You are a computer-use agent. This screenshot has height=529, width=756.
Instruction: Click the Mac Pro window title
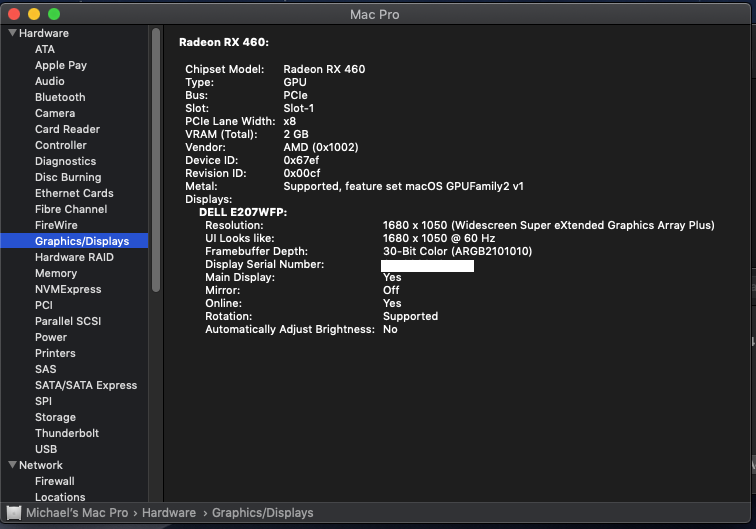pyautogui.click(x=375, y=14)
